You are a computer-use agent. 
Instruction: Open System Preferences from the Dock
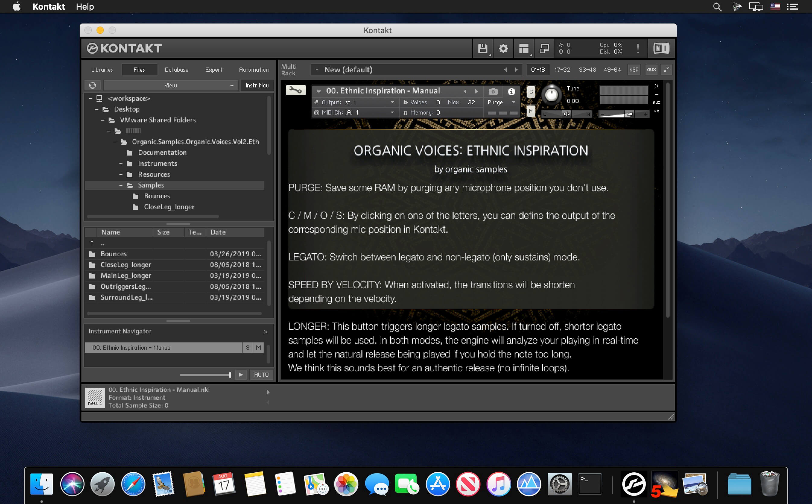559,484
